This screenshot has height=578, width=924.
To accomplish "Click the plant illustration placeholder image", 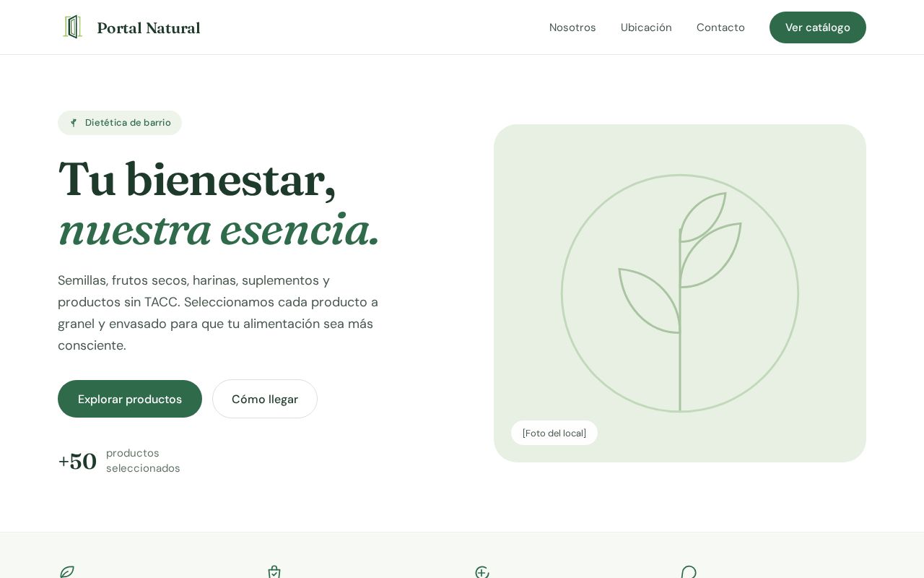I will pyautogui.click(x=680, y=293).
